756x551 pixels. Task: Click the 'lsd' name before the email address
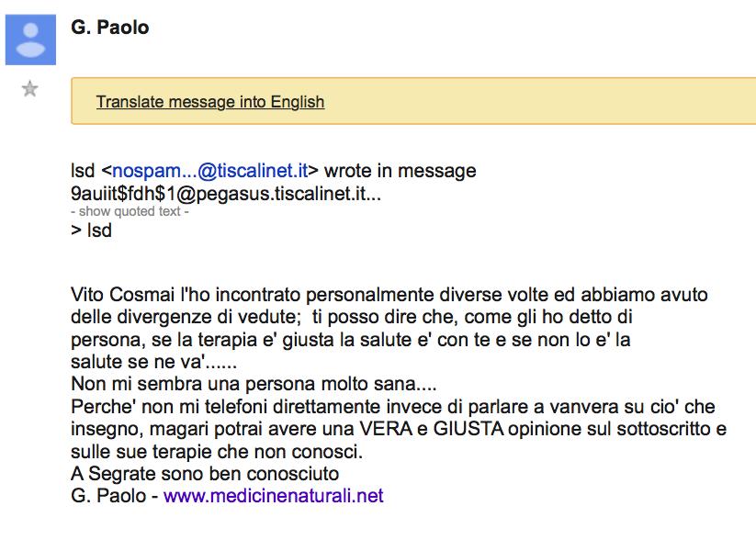[x=83, y=171]
